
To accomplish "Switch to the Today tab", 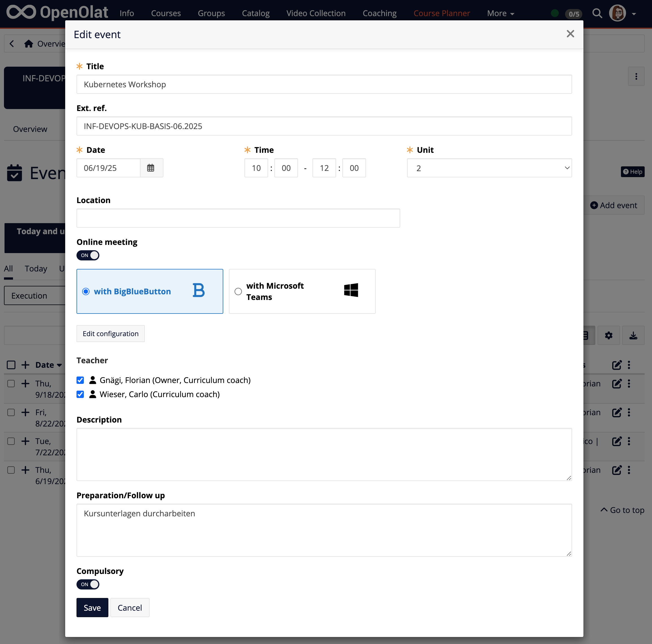I will click(x=36, y=268).
